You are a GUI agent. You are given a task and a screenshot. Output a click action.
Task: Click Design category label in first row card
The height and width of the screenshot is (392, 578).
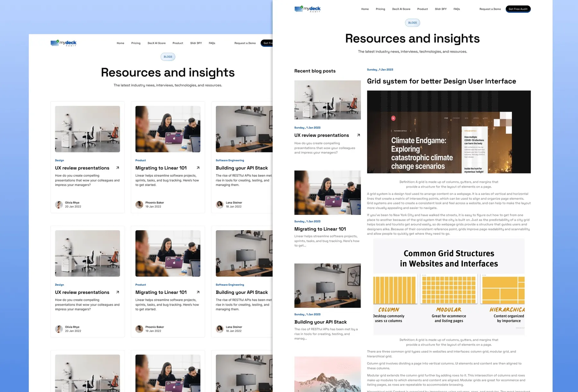(x=59, y=160)
